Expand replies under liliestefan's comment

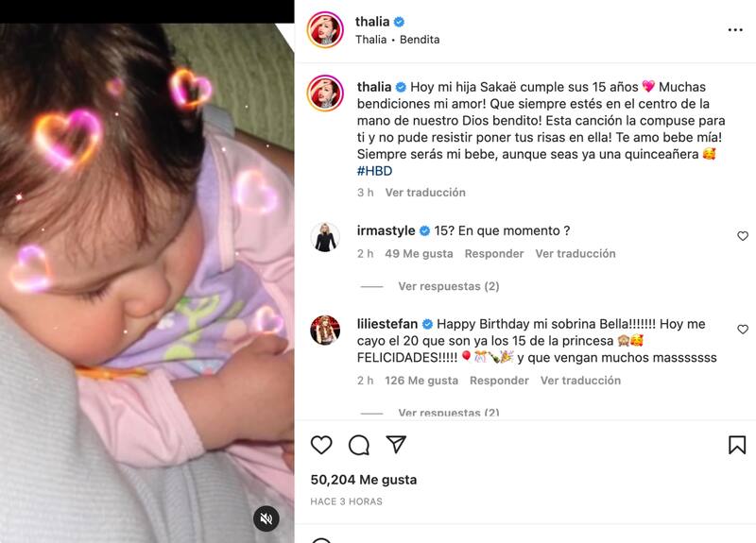pos(448,413)
